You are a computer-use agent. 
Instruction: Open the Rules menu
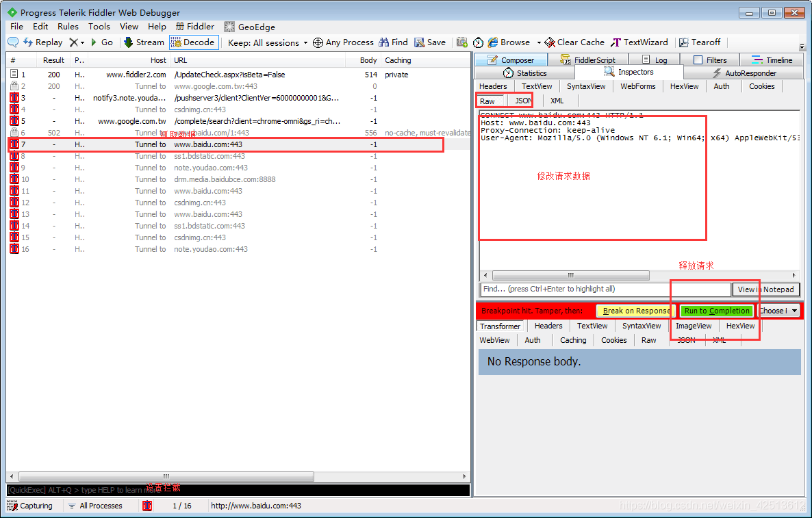click(x=68, y=27)
